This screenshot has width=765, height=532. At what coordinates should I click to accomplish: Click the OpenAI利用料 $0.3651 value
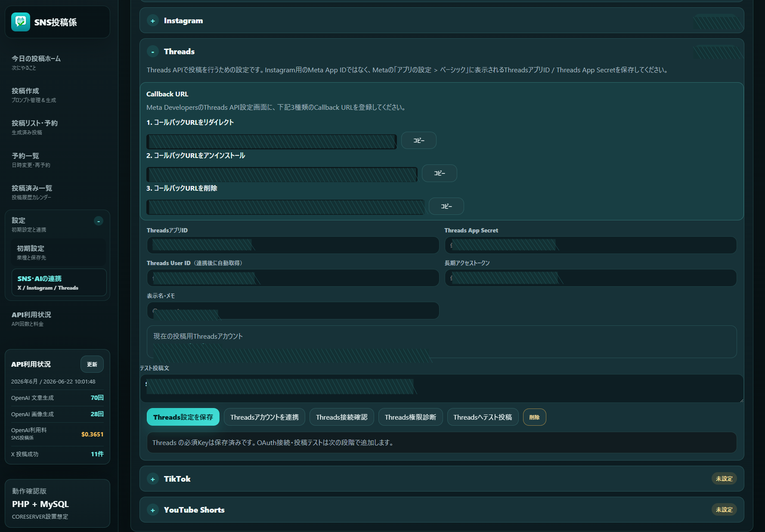tap(92, 434)
